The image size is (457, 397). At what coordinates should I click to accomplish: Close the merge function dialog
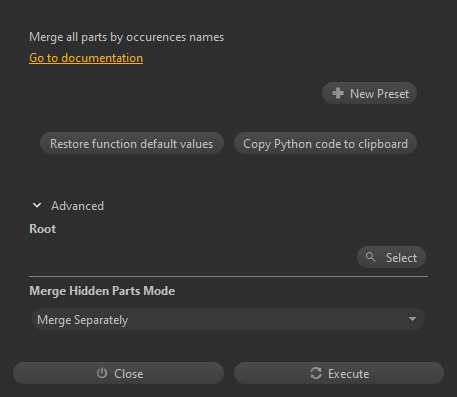118,373
